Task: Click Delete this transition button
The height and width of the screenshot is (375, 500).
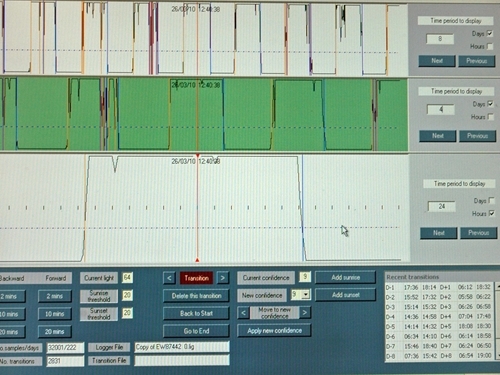Action: (196, 296)
